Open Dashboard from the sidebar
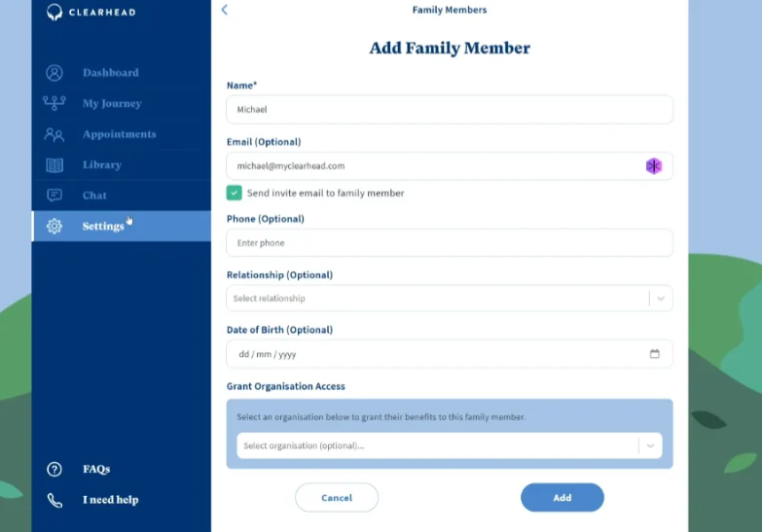 (x=122, y=73)
